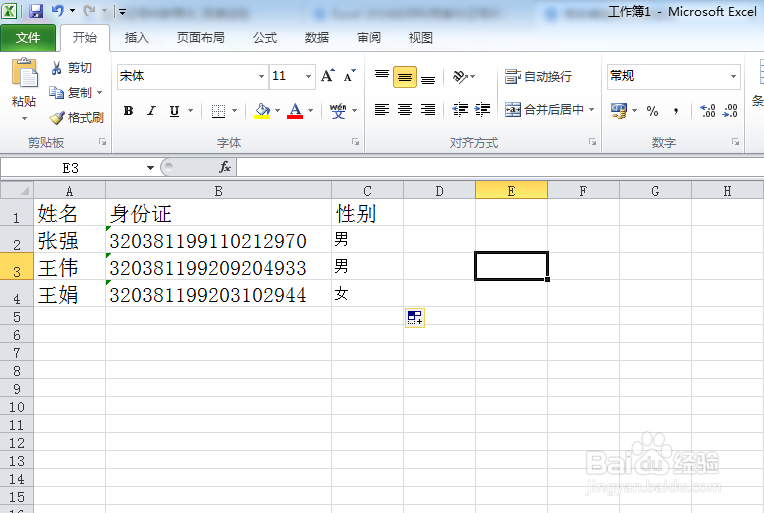Image resolution: width=764 pixels, height=513 pixels.
Task: Switch to the 插入 Insert tab
Action: tap(136, 38)
